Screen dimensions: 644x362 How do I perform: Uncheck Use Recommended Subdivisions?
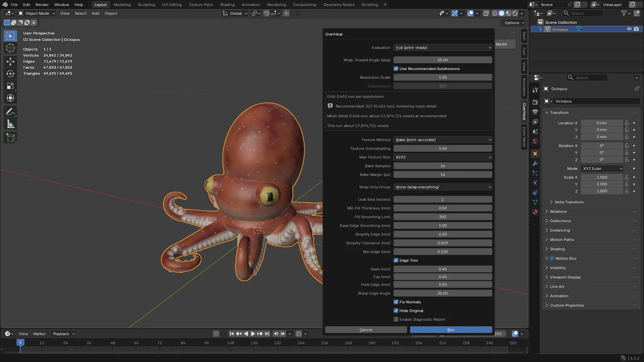coord(396,69)
